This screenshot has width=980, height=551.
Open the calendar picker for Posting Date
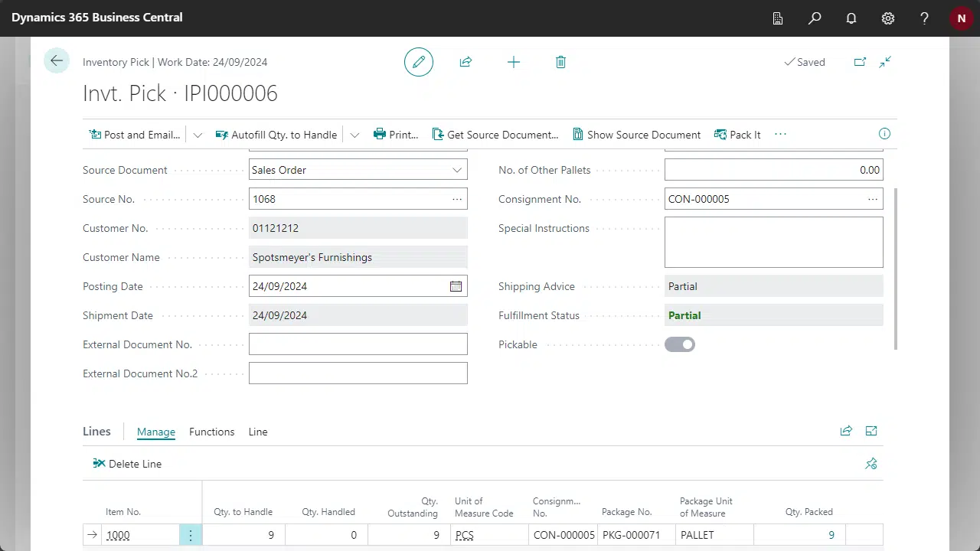pos(456,286)
